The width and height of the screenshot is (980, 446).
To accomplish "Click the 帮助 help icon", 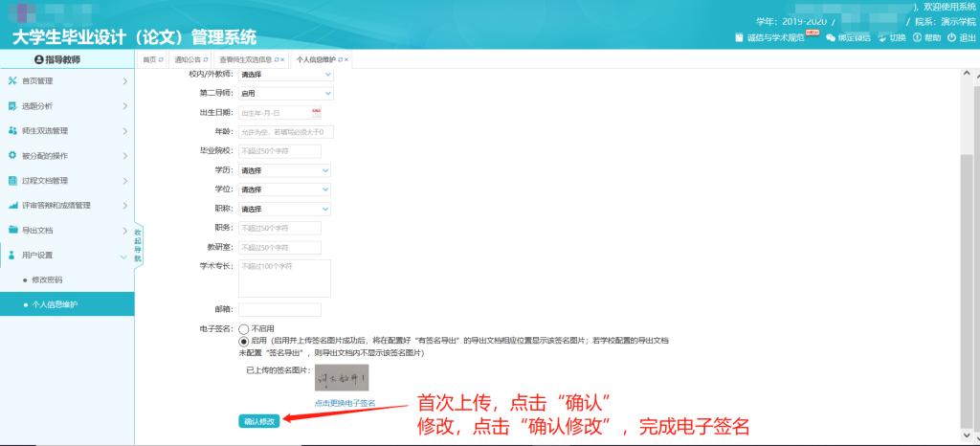I will [x=917, y=37].
